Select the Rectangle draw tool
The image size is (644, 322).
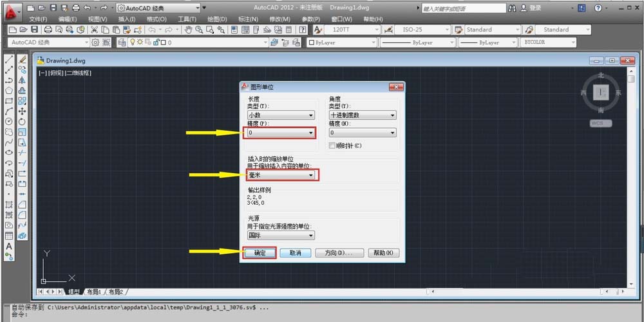8,100
